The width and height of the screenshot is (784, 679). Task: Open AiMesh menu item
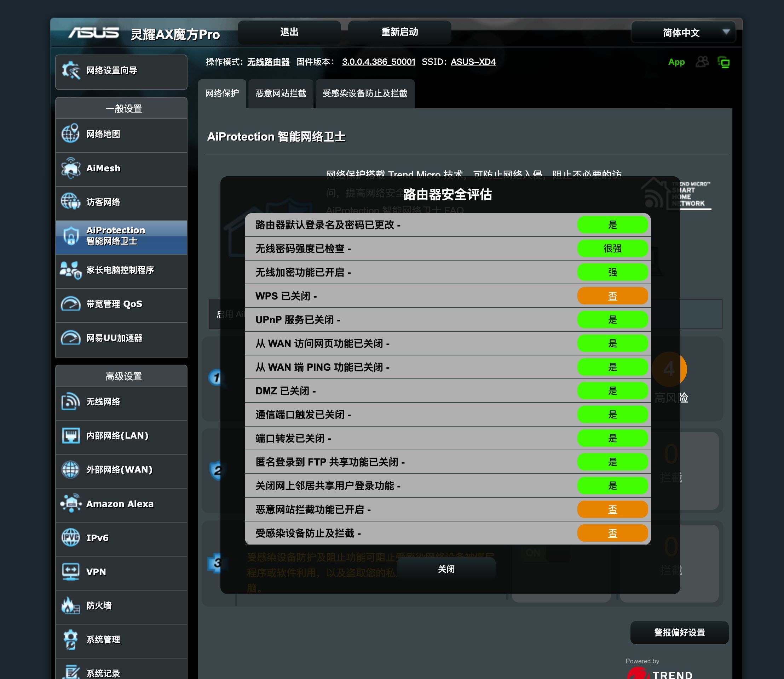pos(121,169)
